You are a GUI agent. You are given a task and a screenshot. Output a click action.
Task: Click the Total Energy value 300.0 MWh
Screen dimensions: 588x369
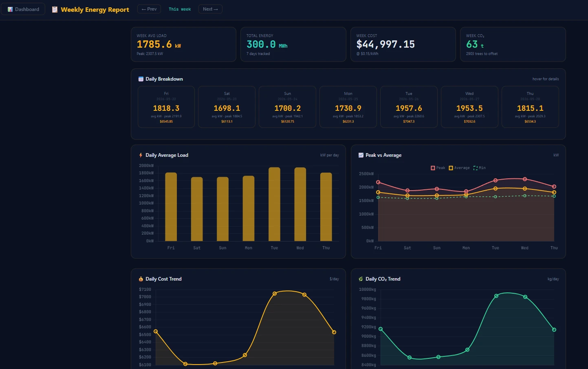pyautogui.click(x=267, y=44)
